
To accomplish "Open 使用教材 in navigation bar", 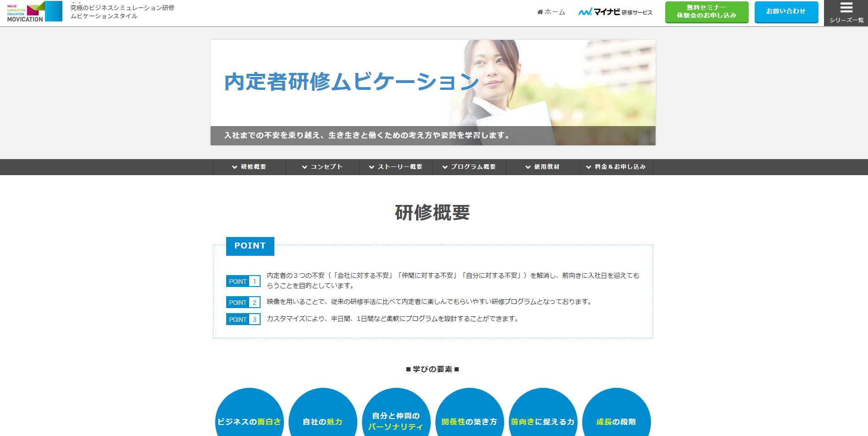I will point(543,167).
